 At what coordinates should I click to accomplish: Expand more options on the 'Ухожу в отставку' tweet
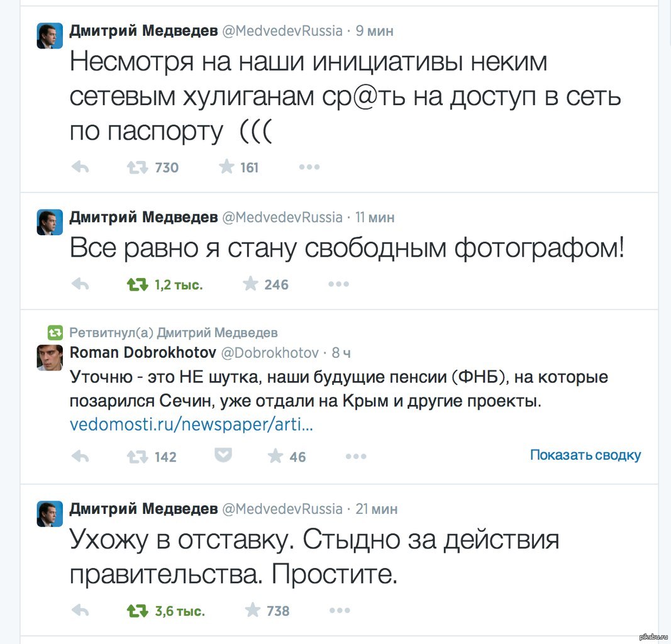tap(338, 610)
